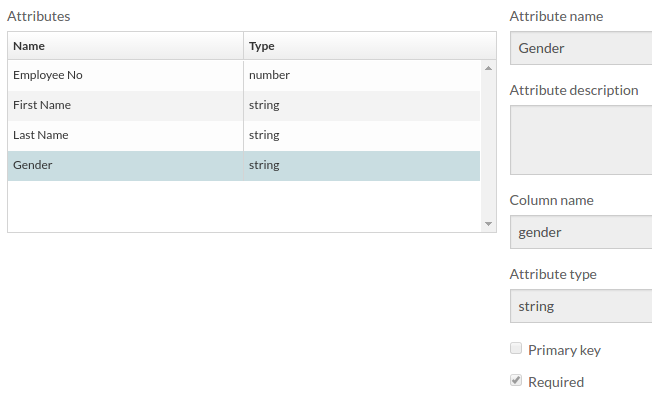
Task: Select the First Name attribute row
Action: click(244, 106)
